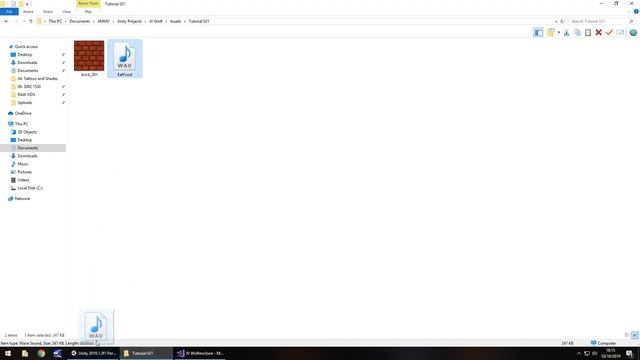Select This PC in the navigation pane

[x=21, y=124]
